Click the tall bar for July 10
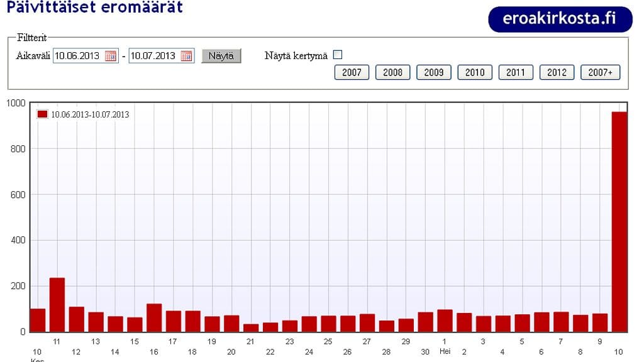The height and width of the screenshot is (362, 644). pyautogui.click(x=619, y=222)
